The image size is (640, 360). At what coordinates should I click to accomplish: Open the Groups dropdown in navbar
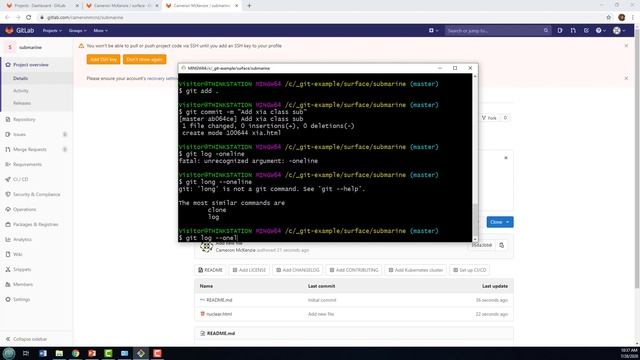coord(77,31)
